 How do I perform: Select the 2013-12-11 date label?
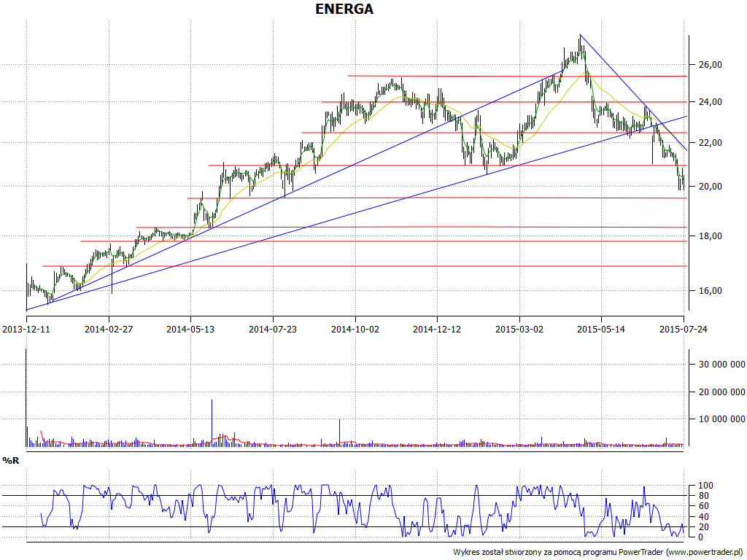26,329
